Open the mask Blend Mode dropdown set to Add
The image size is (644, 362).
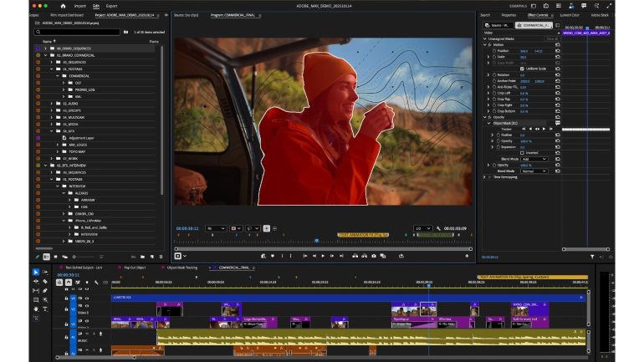[x=535, y=159]
